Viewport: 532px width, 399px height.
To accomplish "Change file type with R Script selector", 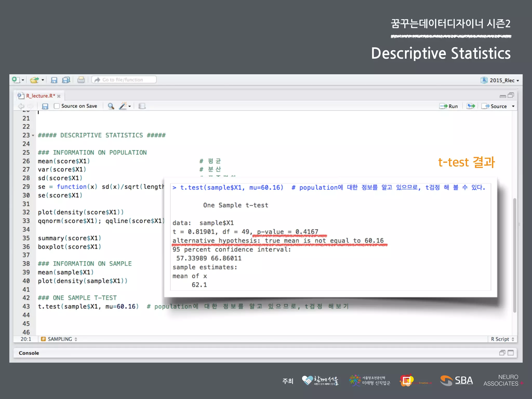I will [502, 339].
